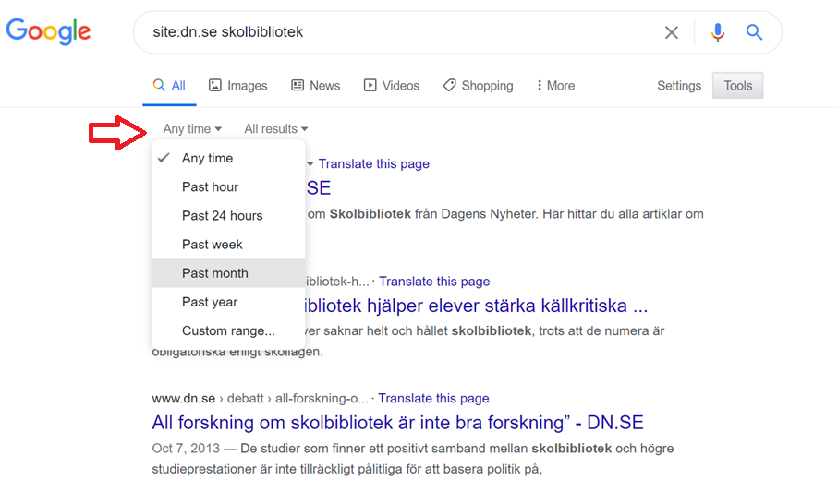
Task: Click the blue magnifying glass search icon
Action: click(x=754, y=32)
